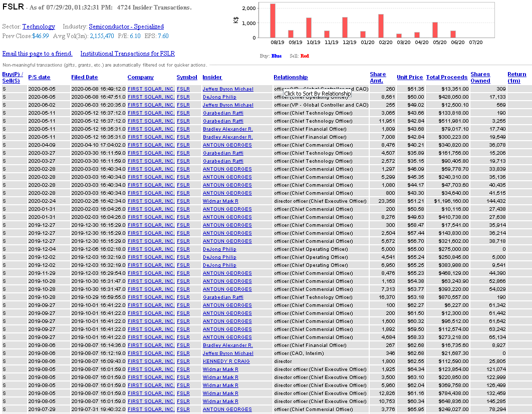This screenshot has width=532, height=414.
Task: Open Garabedian Raffi link in 2019-10-28 row
Action: coord(223,297)
